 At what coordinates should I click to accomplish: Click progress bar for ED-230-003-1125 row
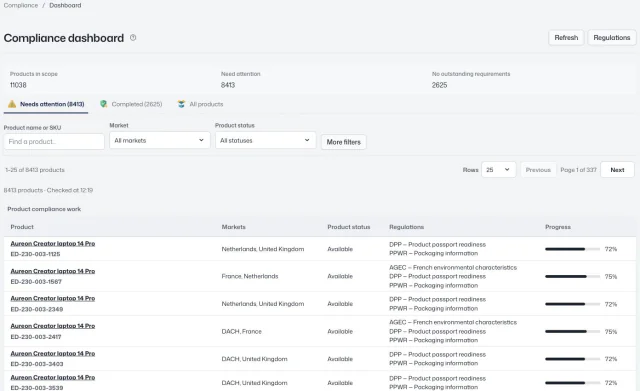[x=572, y=249]
